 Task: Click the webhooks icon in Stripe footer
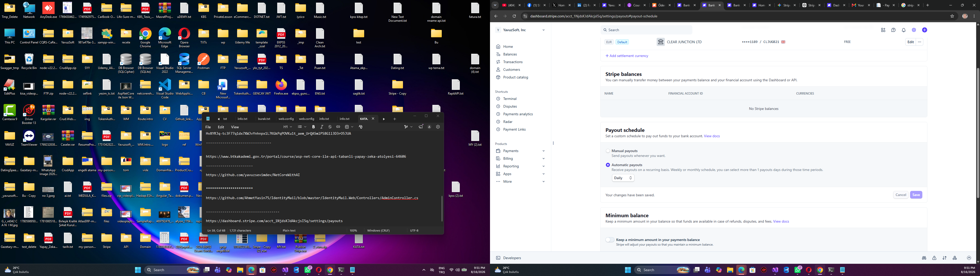[x=954, y=258]
